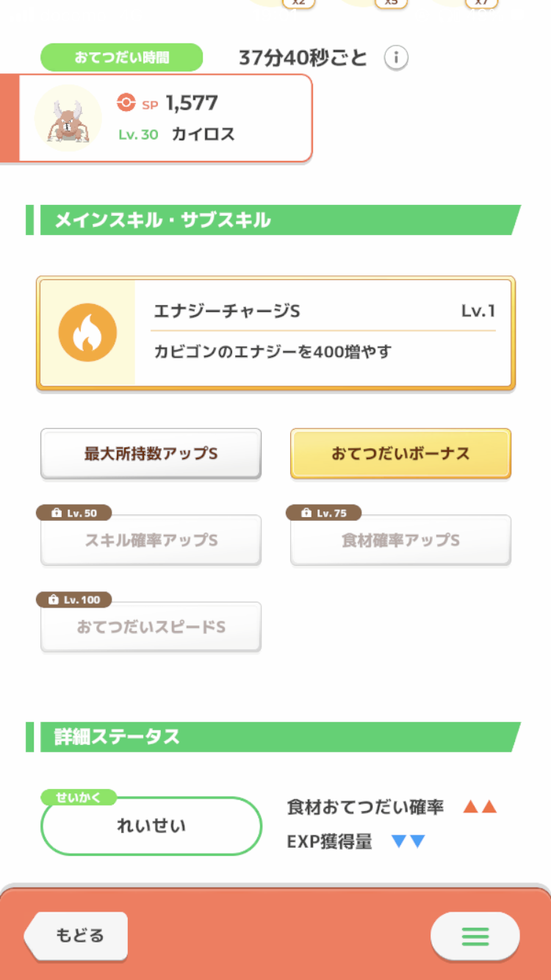Image resolution: width=551 pixels, height=980 pixels.
Task: Tap the れいせい nature box
Action: (x=151, y=826)
